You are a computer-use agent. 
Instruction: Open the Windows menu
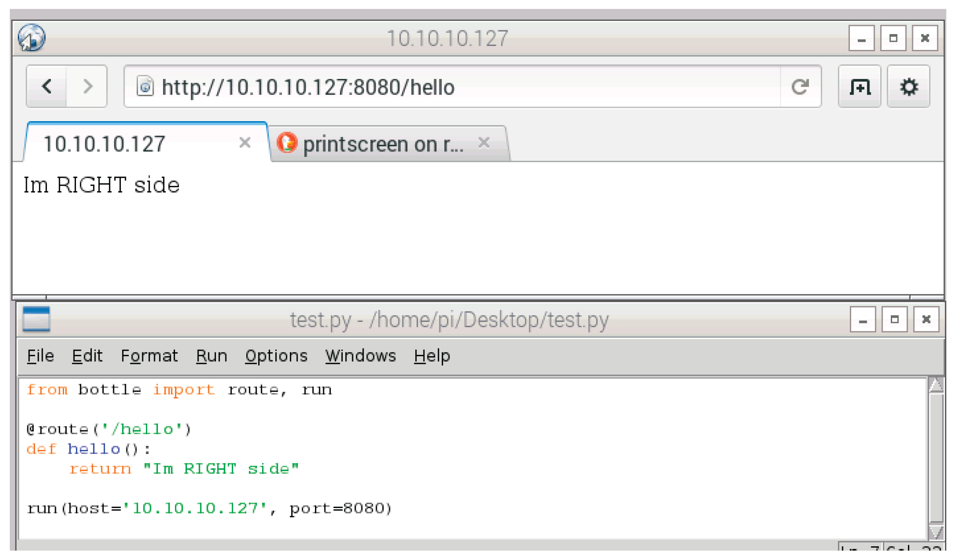[x=361, y=355]
